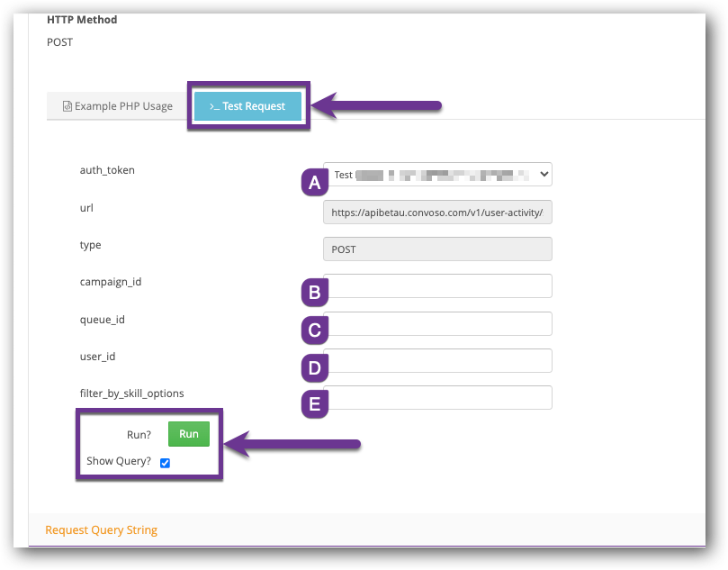Focus the user_id input field
The height and width of the screenshot is (570, 728).
pos(437,360)
